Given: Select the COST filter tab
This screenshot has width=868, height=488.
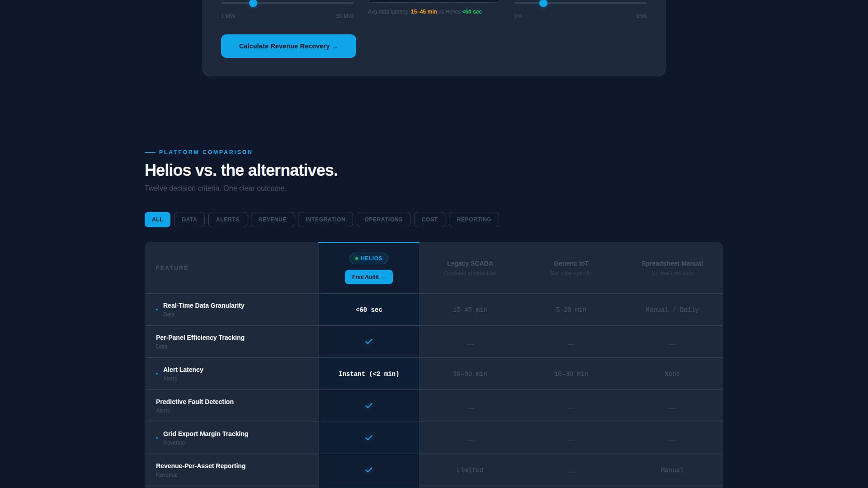Looking at the screenshot, I should [x=429, y=220].
